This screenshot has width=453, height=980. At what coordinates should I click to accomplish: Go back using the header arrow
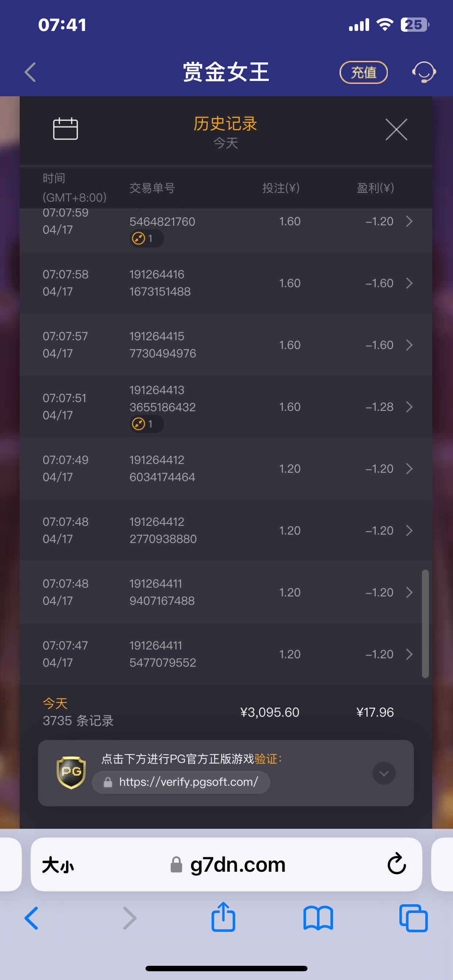[x=30, y=72]
